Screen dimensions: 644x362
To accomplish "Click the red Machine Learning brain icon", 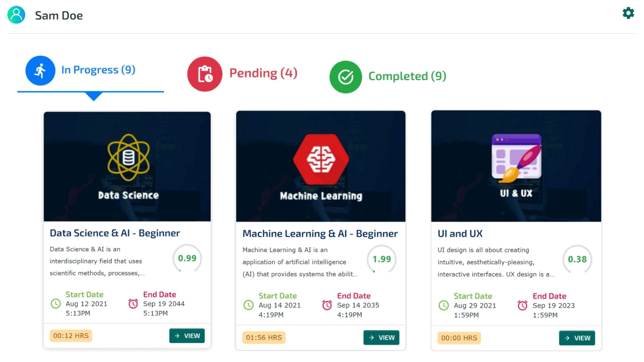I will (321, 160).
